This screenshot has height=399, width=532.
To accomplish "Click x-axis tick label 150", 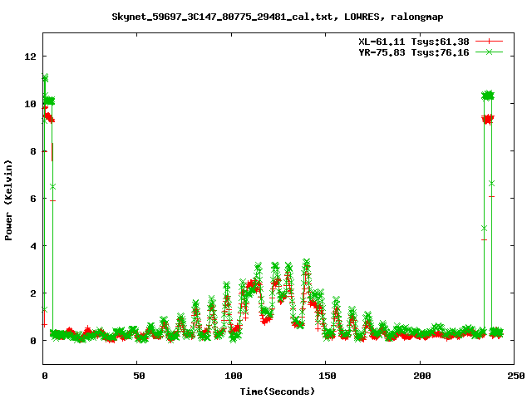I will pos(328,376).
